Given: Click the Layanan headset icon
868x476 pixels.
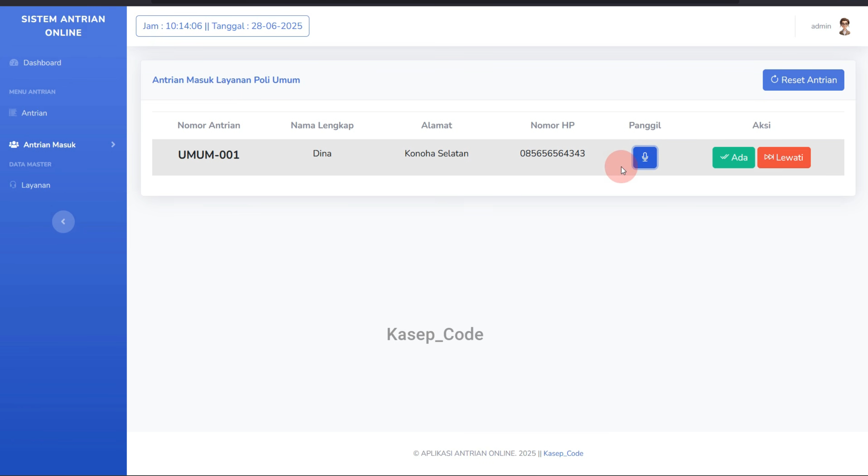Looking at the screenshot, I should coord(13,184).
